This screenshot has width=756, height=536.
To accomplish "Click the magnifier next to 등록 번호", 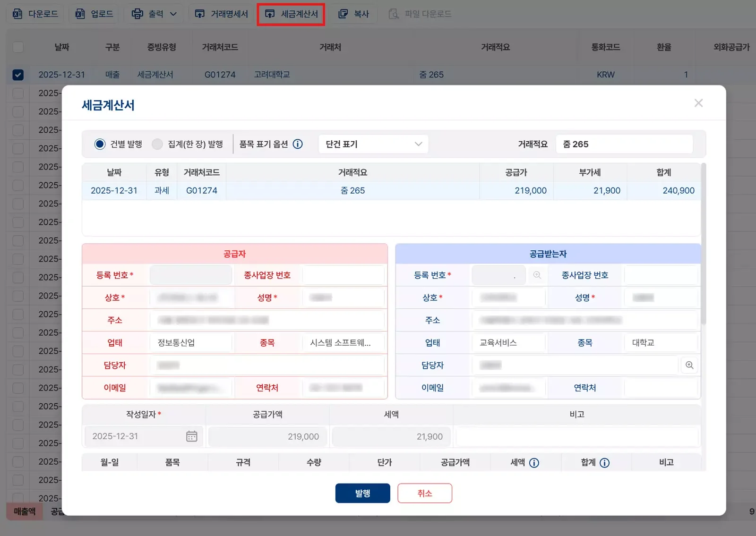I will 537,274.
